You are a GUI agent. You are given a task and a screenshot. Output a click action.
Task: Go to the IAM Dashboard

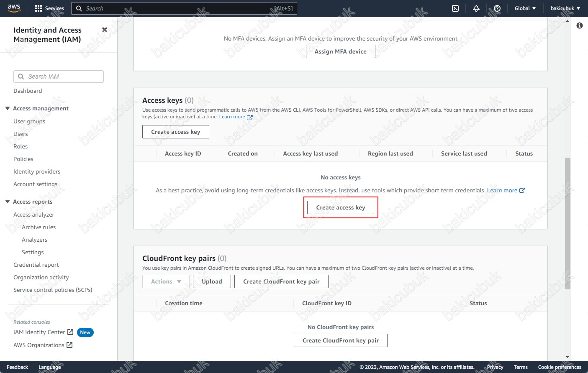28,91
